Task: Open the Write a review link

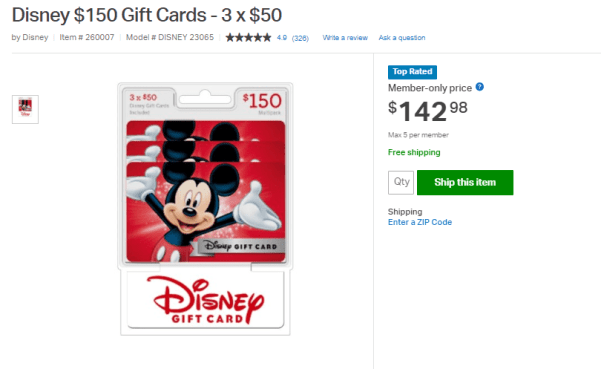Action: click(x=345, y=38)
